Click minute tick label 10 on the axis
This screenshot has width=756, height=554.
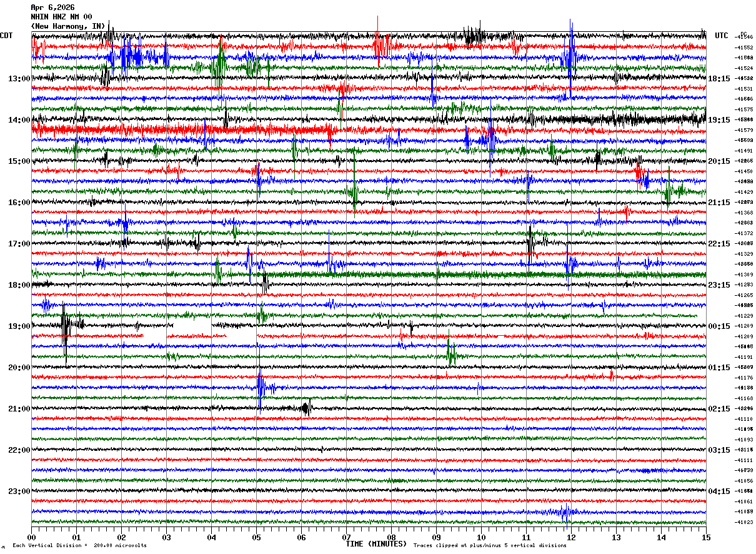[481, 537]
